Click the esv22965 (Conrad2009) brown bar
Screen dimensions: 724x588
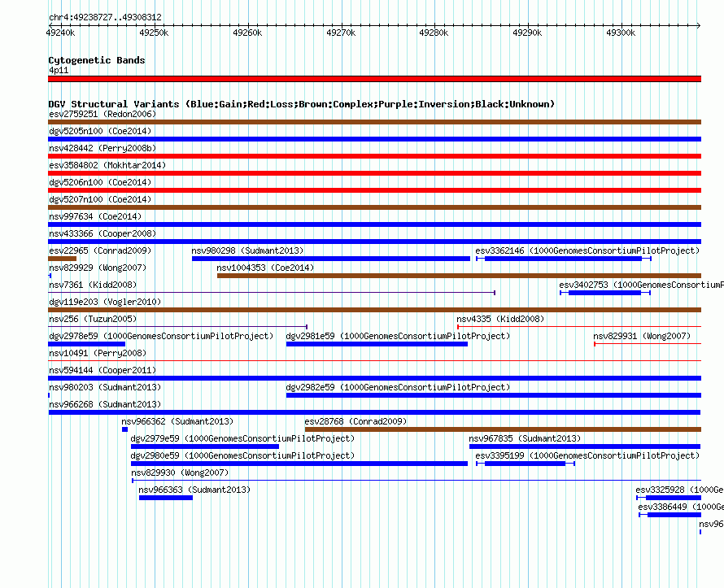pyautogui.click(x=63, y=259)
